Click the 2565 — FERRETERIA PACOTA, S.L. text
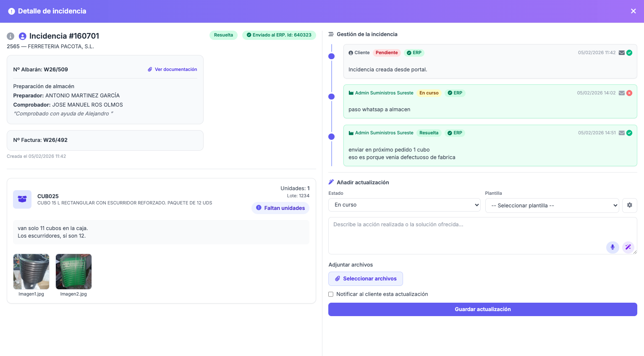This screenshot has height=356, width=644. 50,47
